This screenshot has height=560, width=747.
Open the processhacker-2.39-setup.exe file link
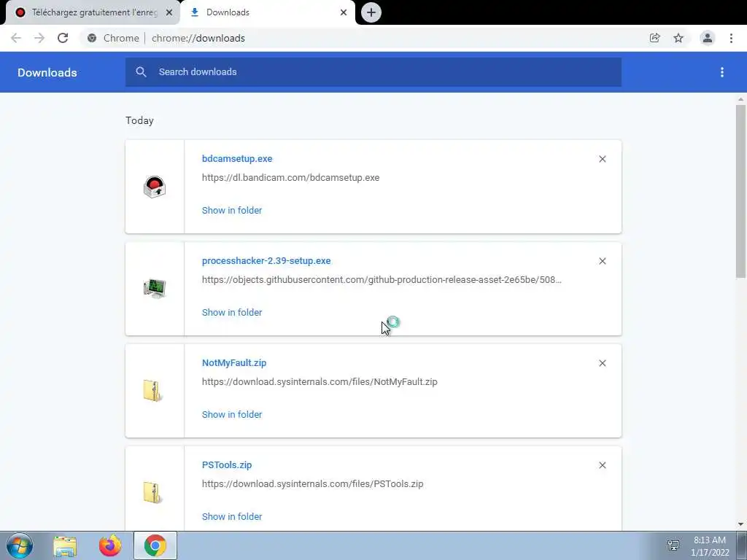coord(266,260)
